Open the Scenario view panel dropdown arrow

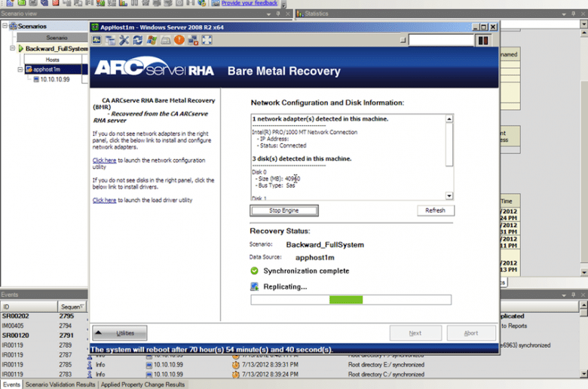268,14
